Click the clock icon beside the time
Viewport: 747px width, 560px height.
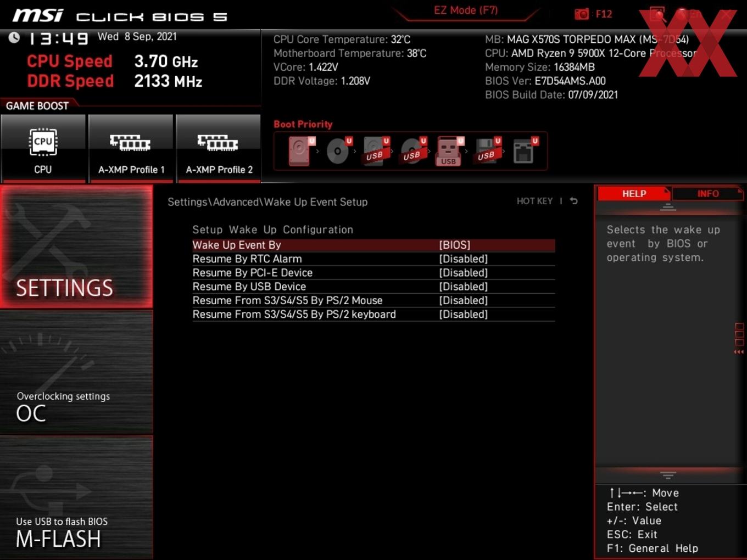coord(14,37)
